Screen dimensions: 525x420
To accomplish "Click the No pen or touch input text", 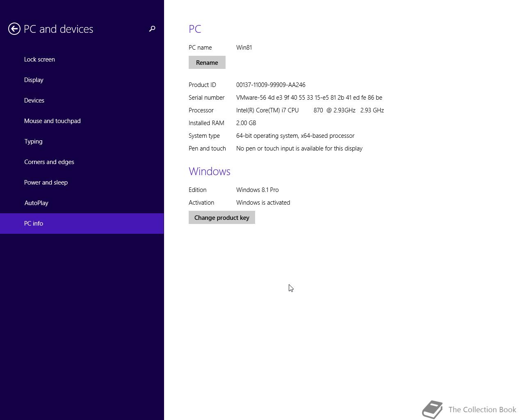I will click(x=299, y=148).
